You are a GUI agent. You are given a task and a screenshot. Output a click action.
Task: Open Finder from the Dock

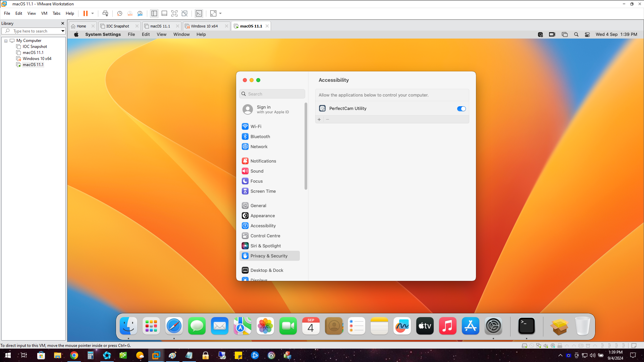tap(128, 326)
